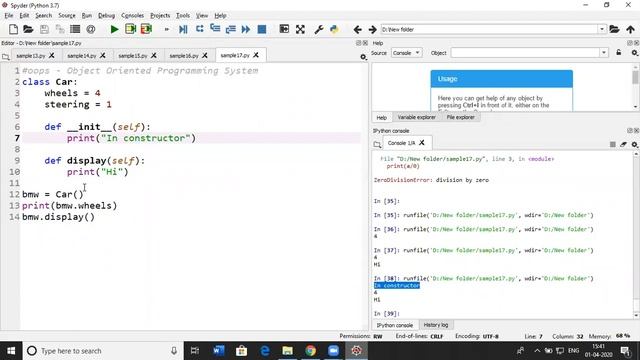Open the Tools menu

pos(183,16)
